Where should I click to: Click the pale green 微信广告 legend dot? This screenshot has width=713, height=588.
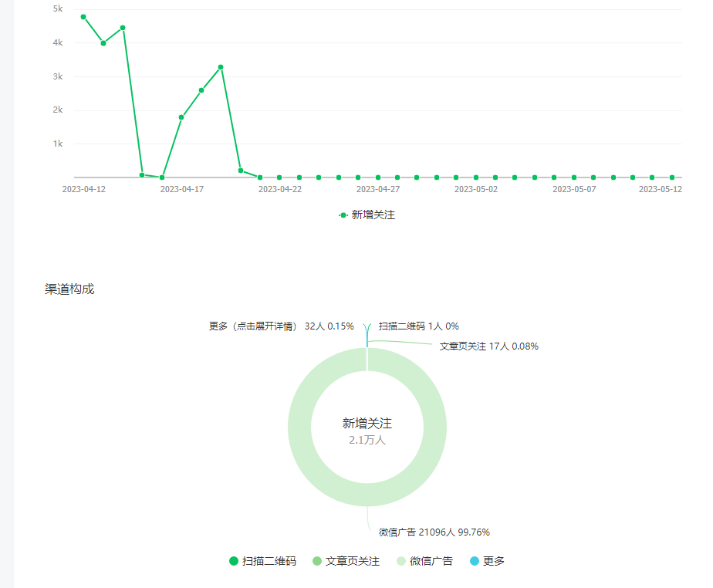401,561
